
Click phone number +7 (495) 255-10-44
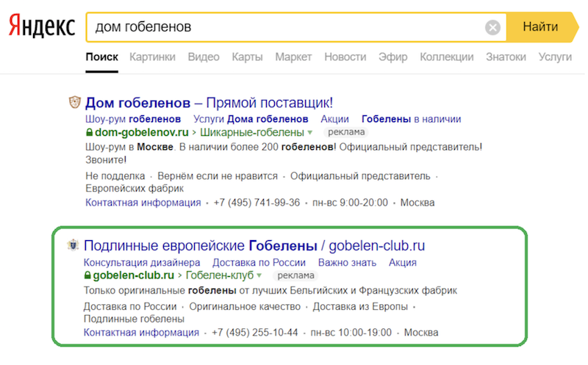[254, 333]
